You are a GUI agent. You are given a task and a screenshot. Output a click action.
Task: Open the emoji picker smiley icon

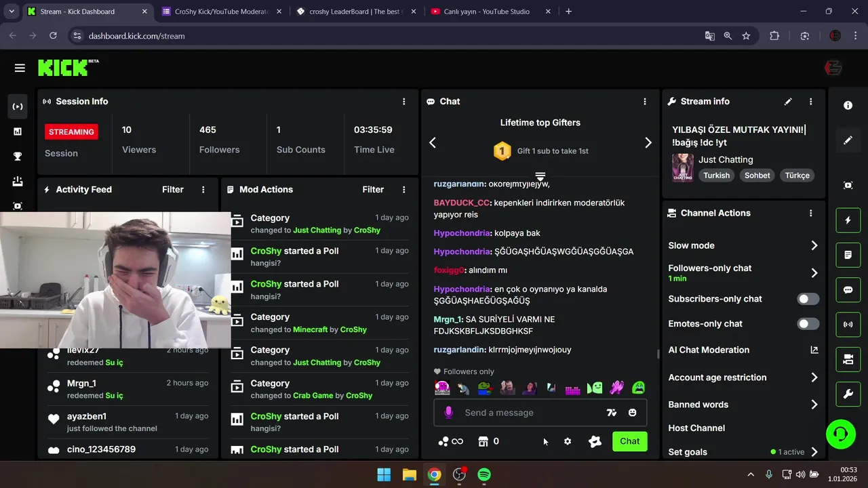pos(632,413)
